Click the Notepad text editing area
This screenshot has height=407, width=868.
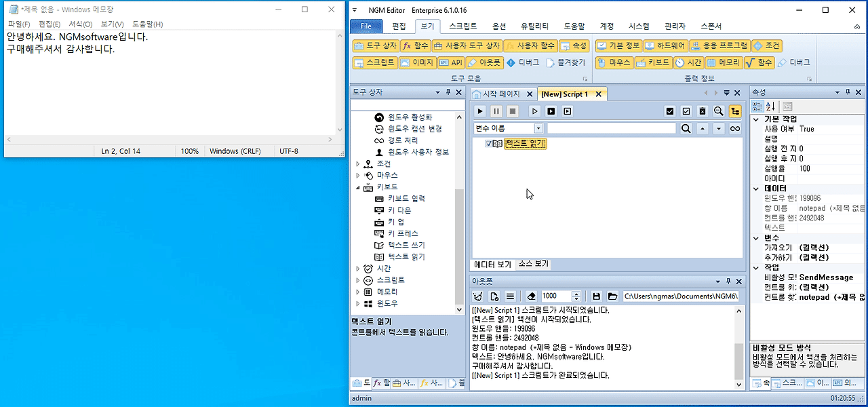click(172, 83)
